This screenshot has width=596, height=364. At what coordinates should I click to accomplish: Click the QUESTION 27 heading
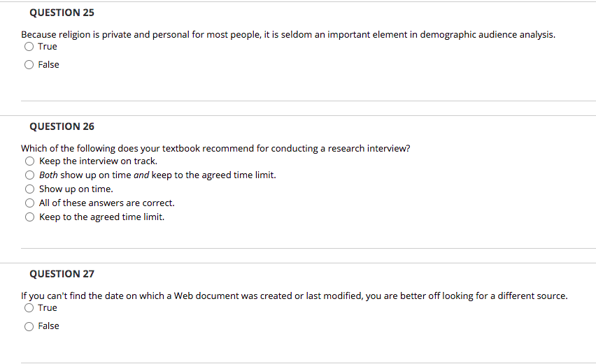(x=62, y=274)
